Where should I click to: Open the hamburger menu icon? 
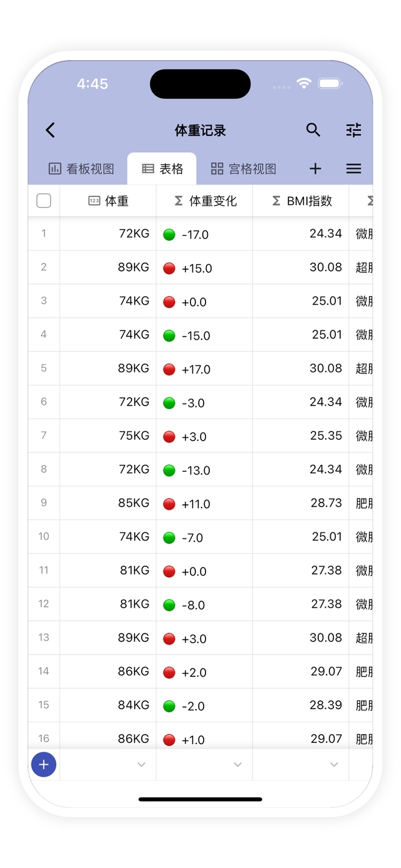click(x=354, y=168)
